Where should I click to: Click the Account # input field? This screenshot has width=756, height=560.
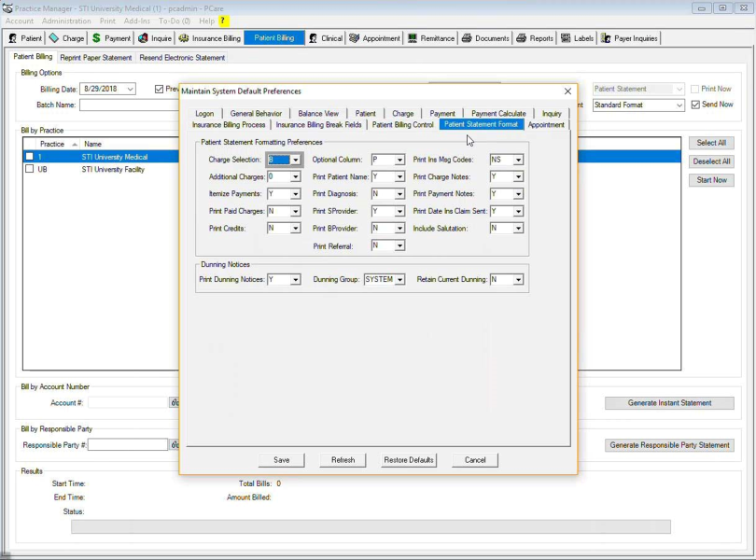(127, 403)
